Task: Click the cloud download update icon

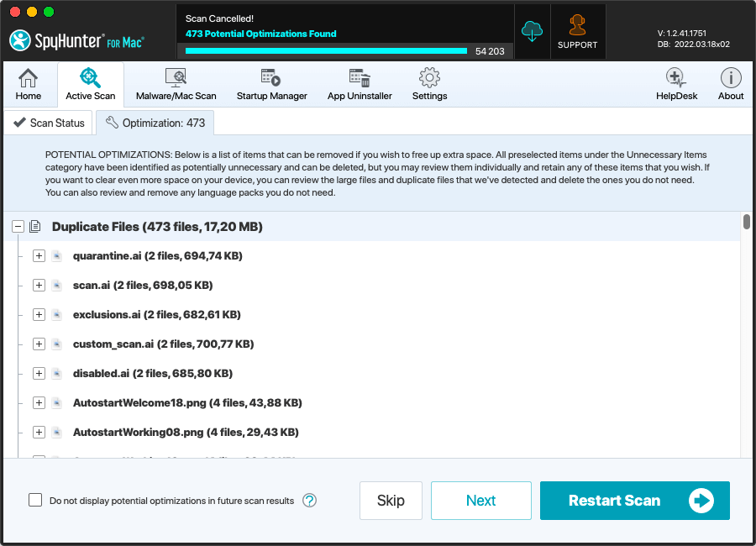Action: [x=532, y=32]
